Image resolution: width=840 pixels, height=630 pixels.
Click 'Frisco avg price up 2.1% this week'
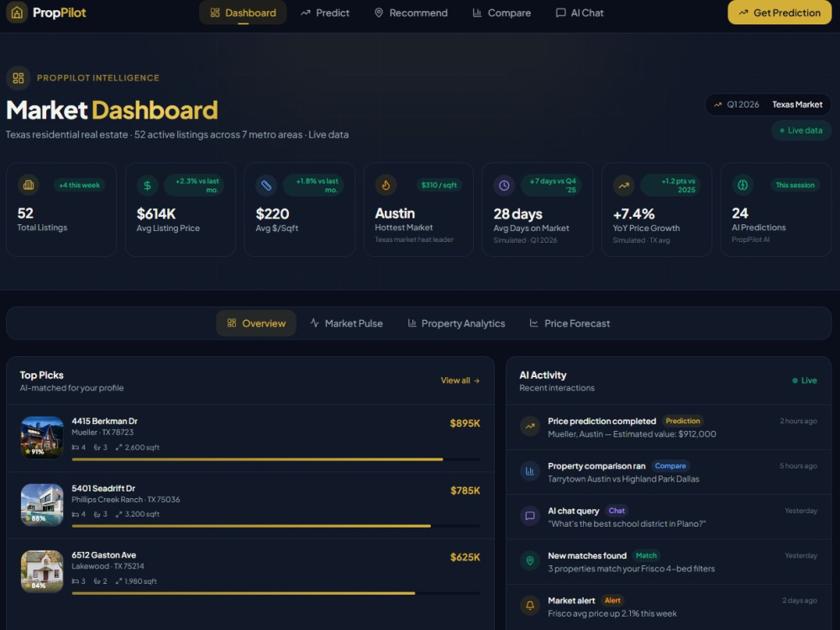point(612,614)
